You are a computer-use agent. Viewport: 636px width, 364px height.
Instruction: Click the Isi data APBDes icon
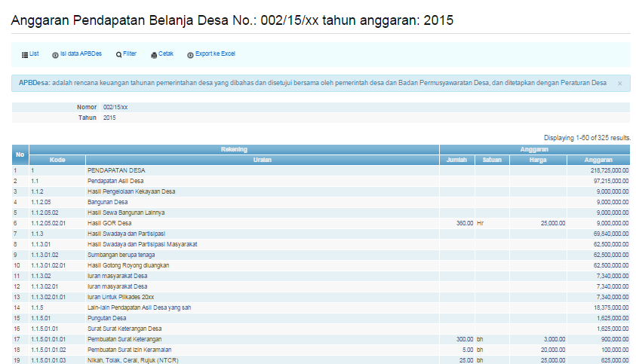pyautogui.click(x=55, y=55)
